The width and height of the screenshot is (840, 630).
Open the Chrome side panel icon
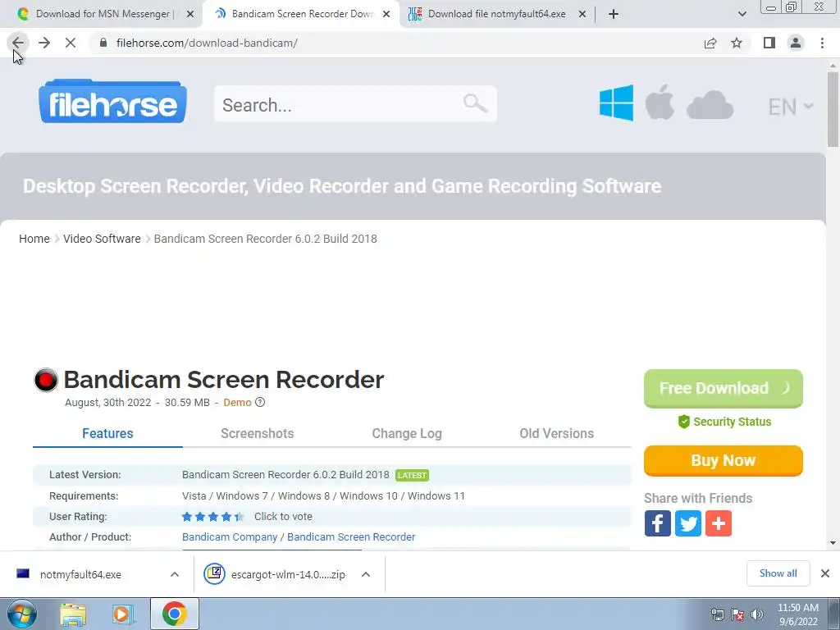pos(769,43)
